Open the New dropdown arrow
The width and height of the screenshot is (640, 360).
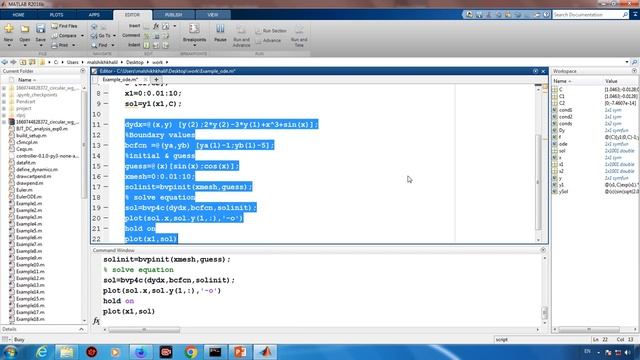(9, 45)
